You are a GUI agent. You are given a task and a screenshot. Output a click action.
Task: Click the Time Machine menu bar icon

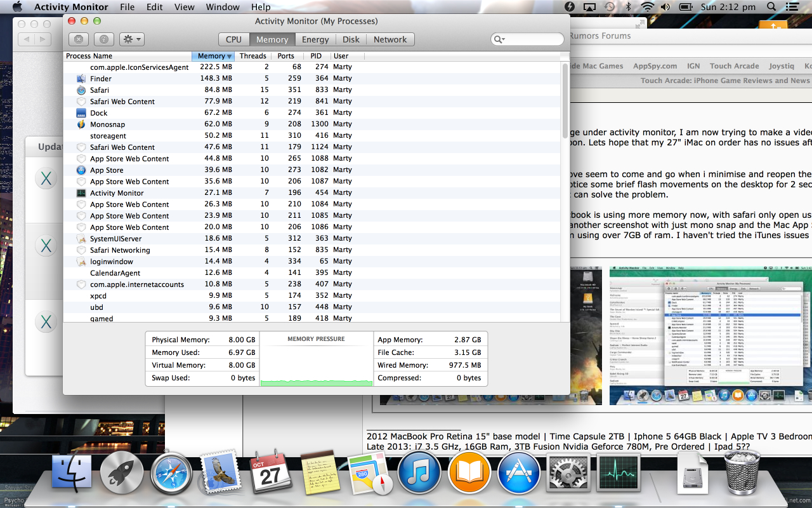click(609, 7)
